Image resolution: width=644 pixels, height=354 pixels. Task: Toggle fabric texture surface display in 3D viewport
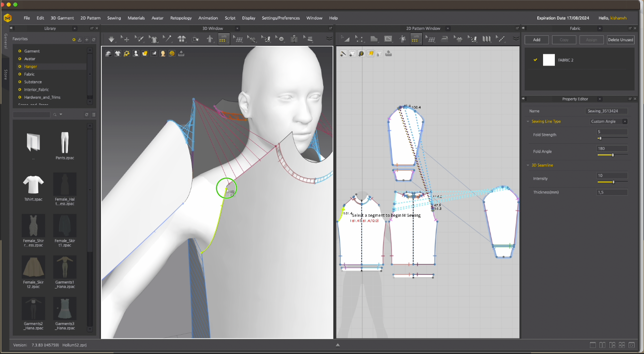(x=145, y=53)
